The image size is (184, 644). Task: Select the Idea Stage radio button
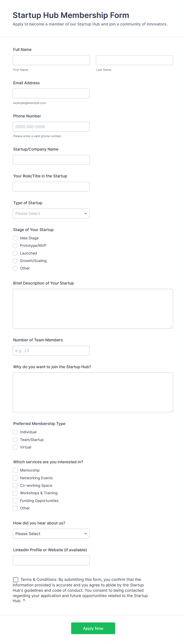point(15,238)
